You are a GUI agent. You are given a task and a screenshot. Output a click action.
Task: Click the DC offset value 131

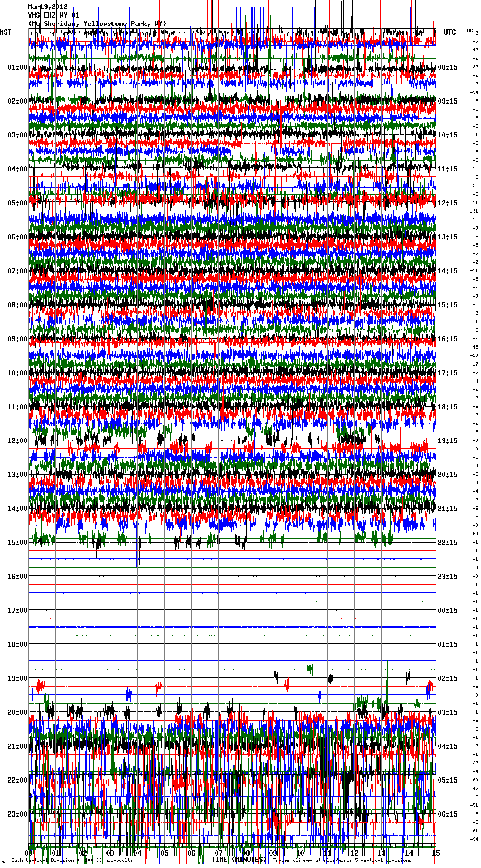(474, 211)
